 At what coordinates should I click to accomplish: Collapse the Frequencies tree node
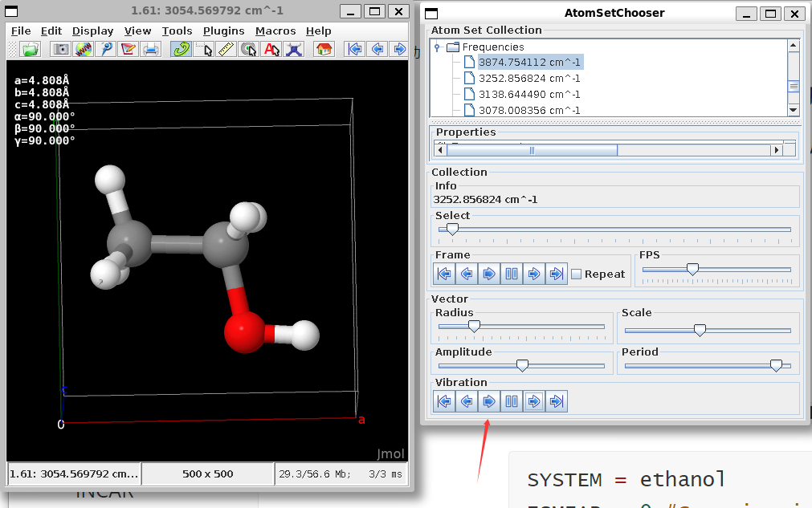pyautogui.click(x=438, y=47)
